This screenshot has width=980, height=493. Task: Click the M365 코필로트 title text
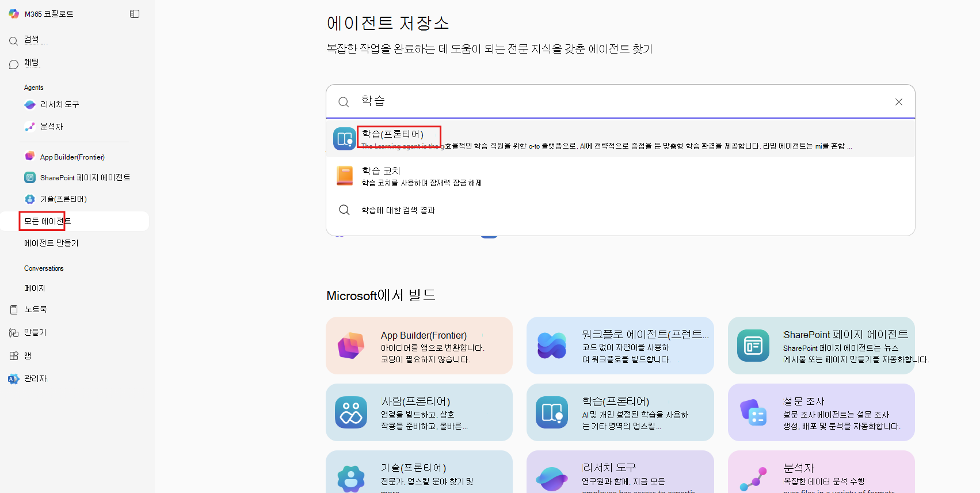click(x=49, y=14)
